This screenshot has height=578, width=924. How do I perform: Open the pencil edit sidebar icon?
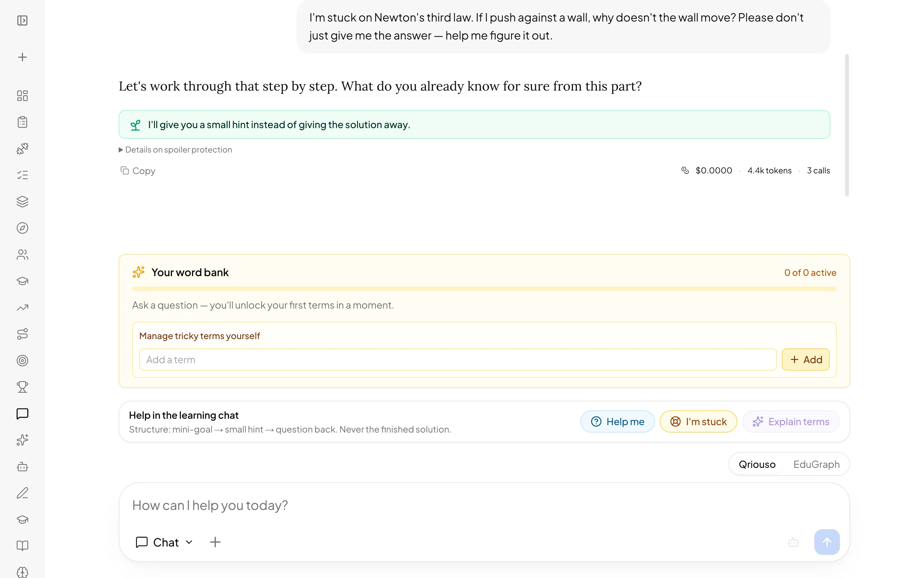[22, 493]
